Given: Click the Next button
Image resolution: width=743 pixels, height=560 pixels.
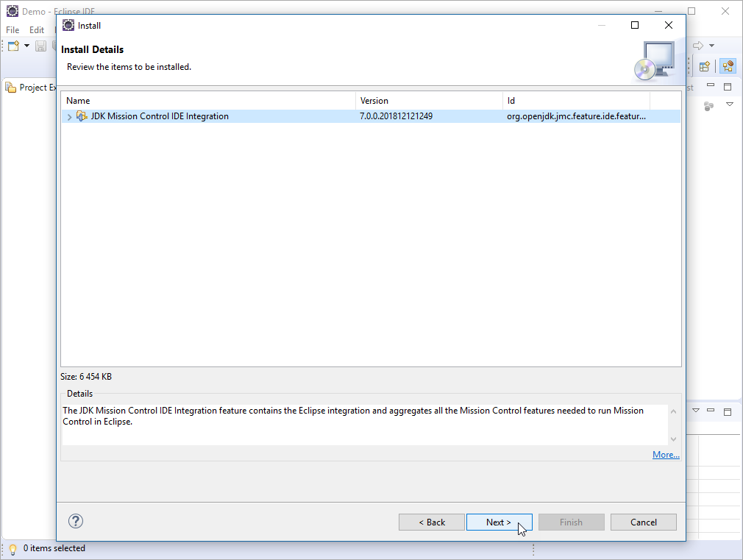Looking at the screenshot, I should [499, 522].
